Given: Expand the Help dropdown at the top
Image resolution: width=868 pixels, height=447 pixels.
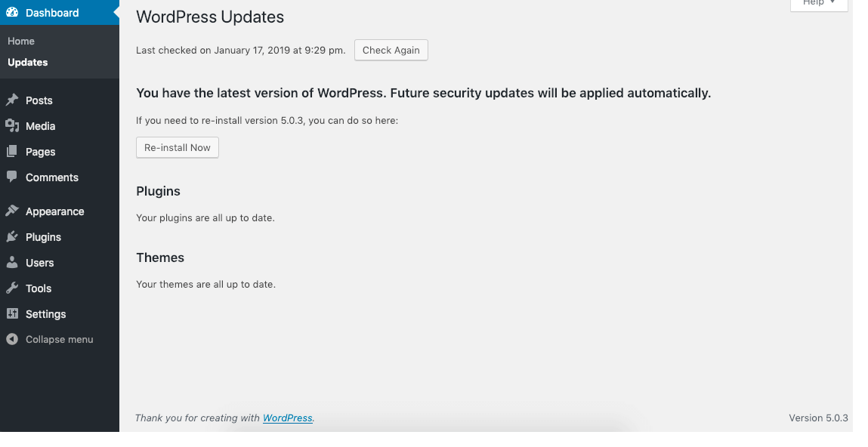Looking at the screenshot, I should click(818, 3).
